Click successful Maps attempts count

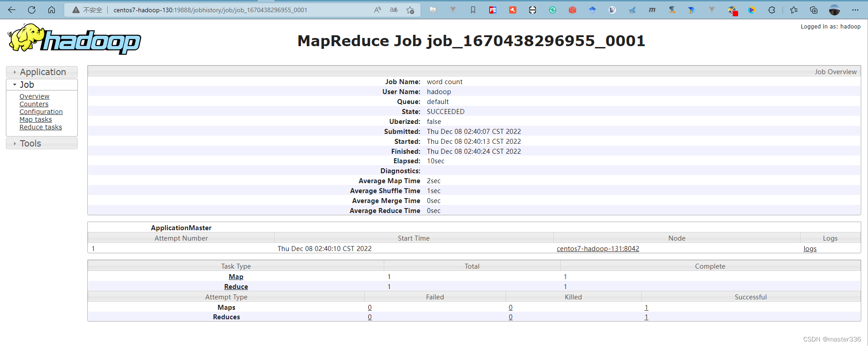[x=646, y=308]
